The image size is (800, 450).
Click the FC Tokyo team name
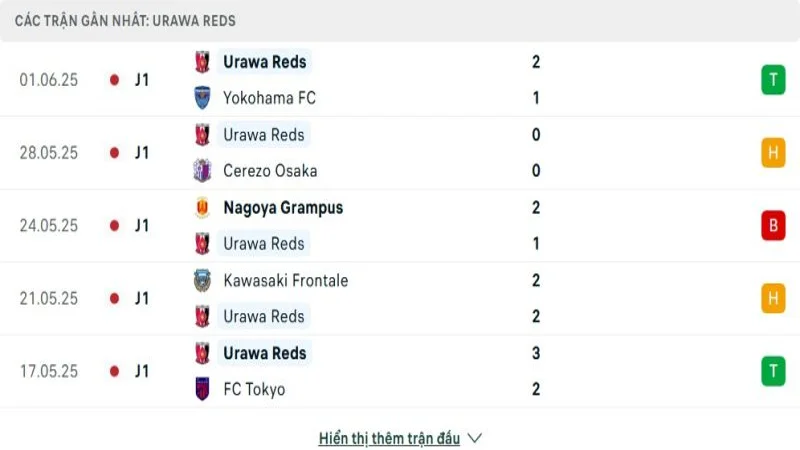point(254,390)
